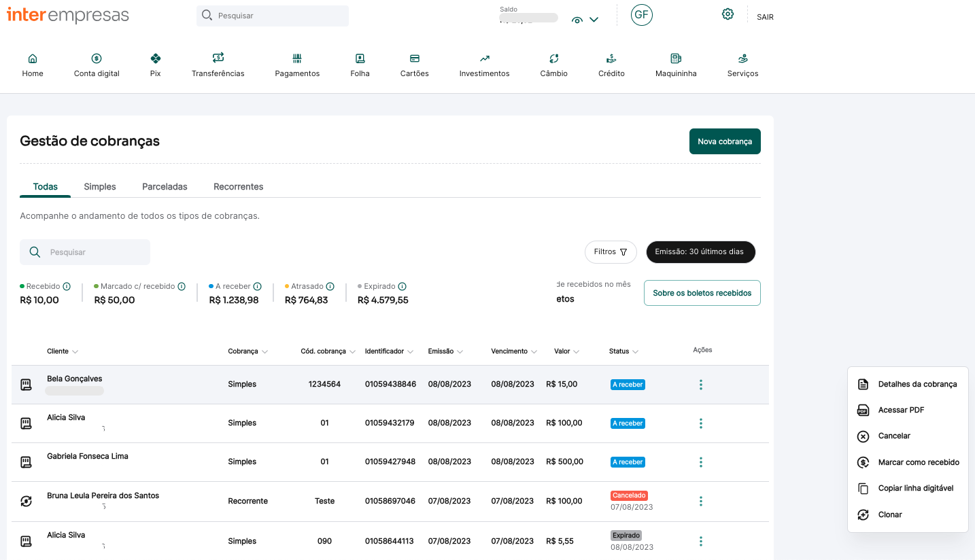The image size is (975, 560).
Task: Click the client name Gabriela Fonseca Lima
Action: click(88, 456)
